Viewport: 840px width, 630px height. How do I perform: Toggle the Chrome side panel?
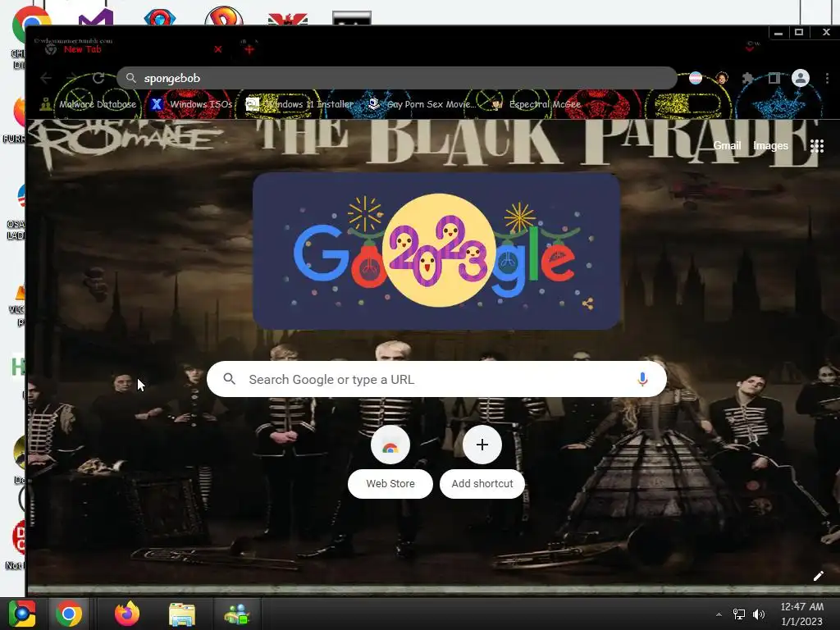coord(774,78)
